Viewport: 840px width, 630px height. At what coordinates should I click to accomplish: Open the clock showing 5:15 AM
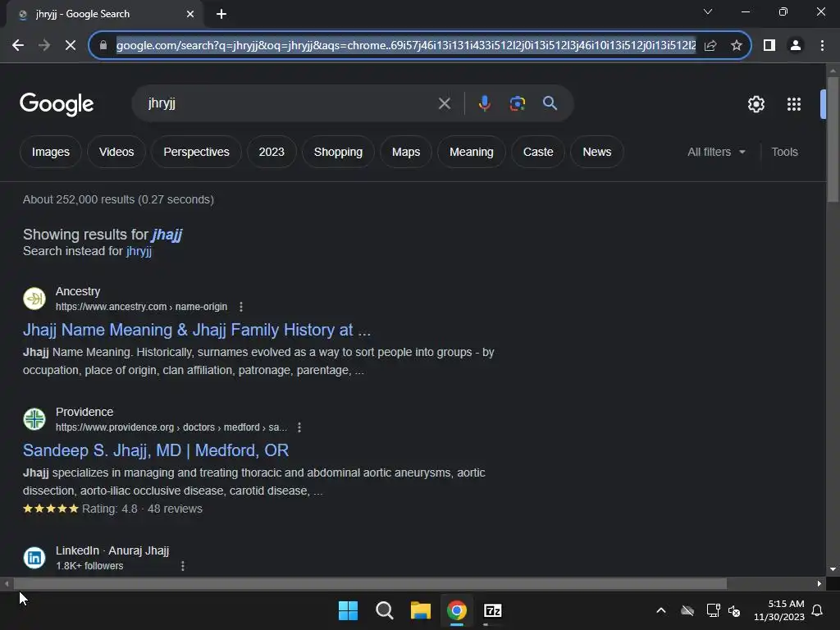coord(779,610)
